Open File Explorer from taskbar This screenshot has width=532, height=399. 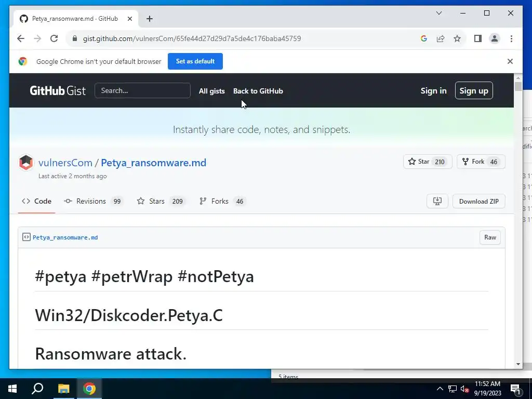[63, 389]
